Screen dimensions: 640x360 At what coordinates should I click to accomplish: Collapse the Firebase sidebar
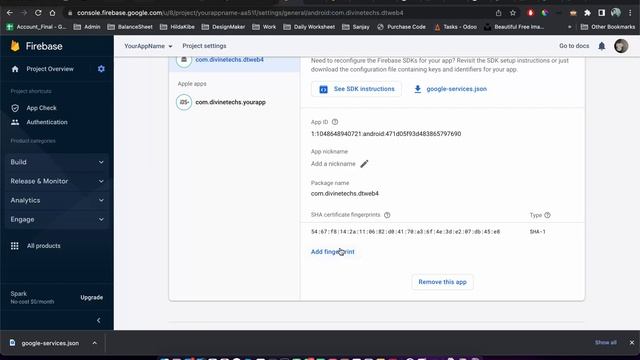98,320
